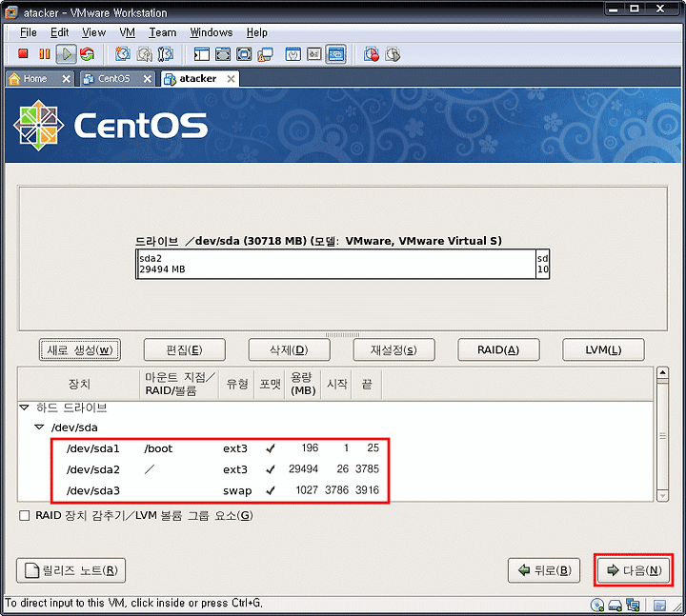Viewport: 686px width, 616px height.
Task: Click the 재설정(S) reset button
Action: 393,349
